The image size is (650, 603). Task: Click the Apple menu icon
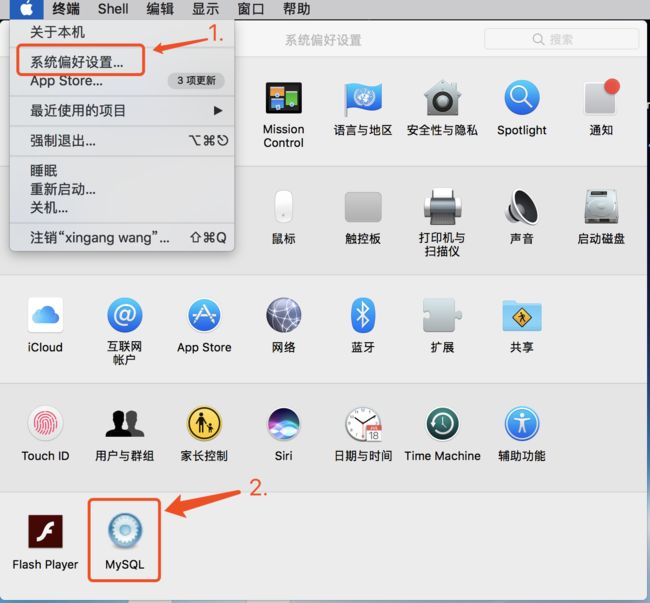pyautogui.click(x=27, y=9)
